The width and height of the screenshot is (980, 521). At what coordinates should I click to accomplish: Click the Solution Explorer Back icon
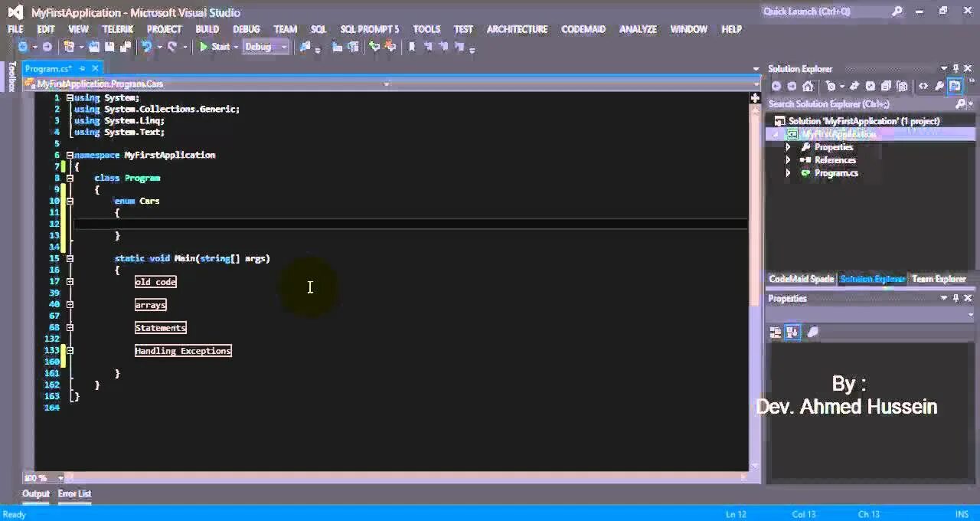click(x=776, y=87)
